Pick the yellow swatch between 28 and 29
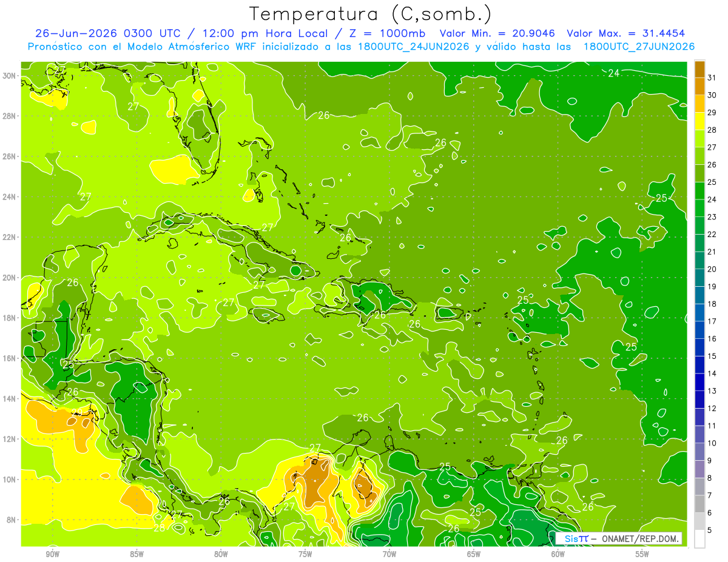 pyautogui.click(x=699, y=121)
